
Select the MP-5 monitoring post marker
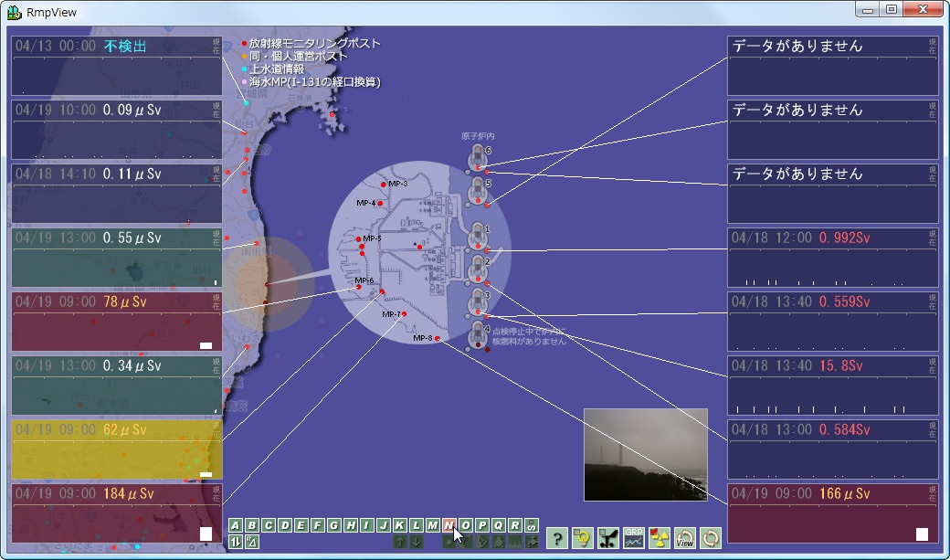359,239
